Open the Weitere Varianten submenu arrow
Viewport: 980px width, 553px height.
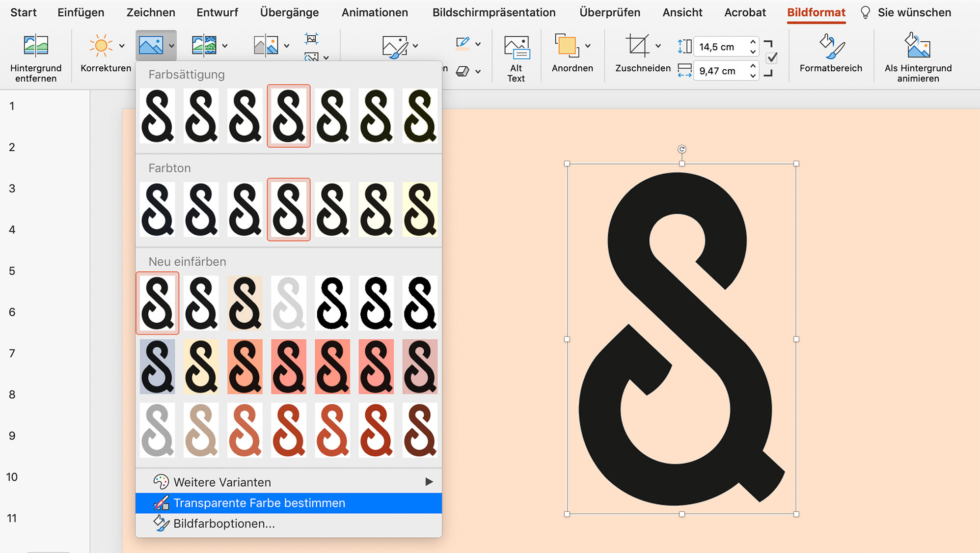(429, 482)
